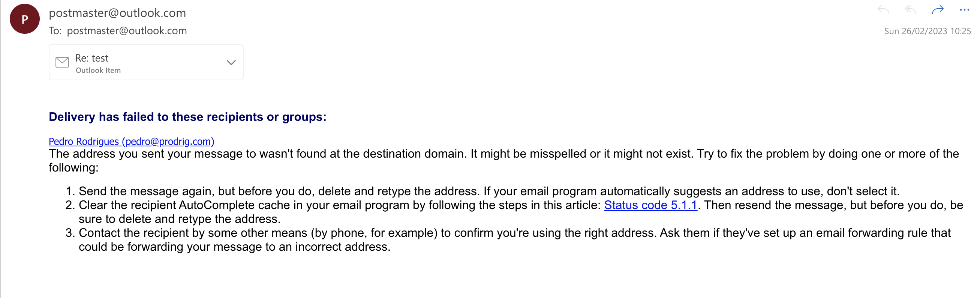Open the more actions ellipsis menu
The image size is (980, 298).
[x=964, y=10]
